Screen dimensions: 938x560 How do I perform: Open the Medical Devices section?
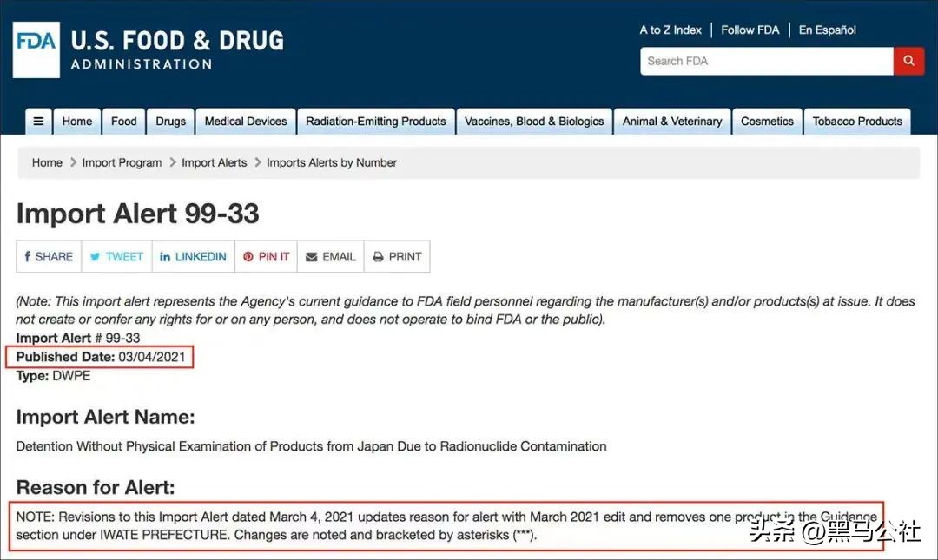pyautogui.click(x=245, y=122)
